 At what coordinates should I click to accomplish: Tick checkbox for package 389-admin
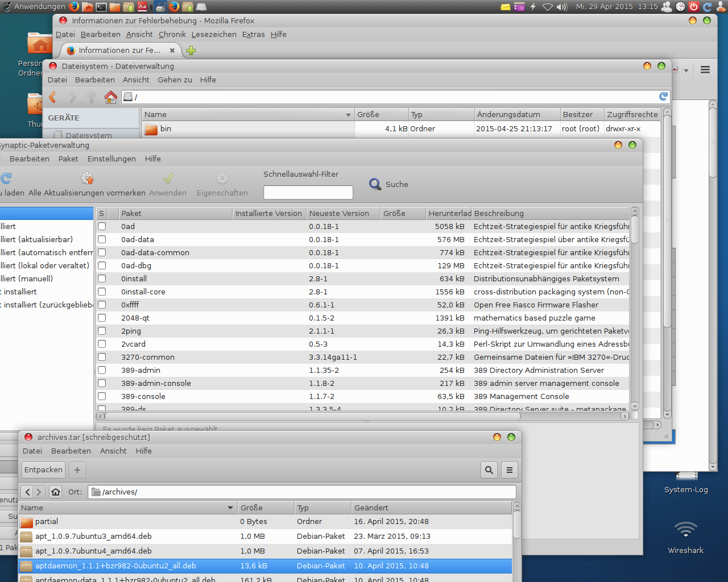coord(102,370)
